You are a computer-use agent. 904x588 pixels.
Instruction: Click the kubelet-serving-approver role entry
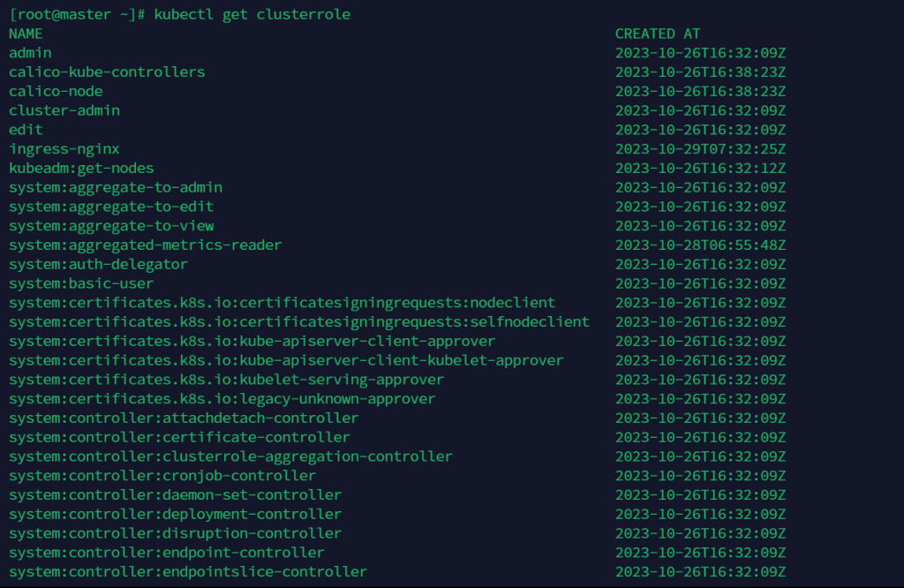tap(226, 380)
